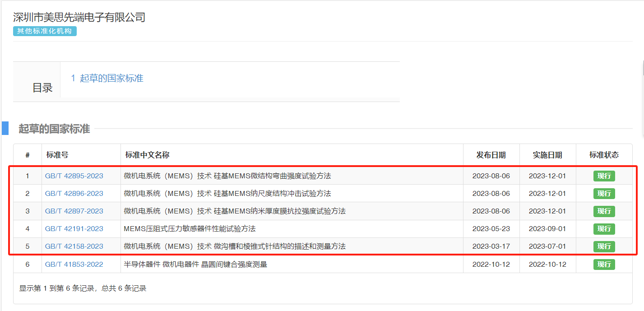Select the publish date "2023-05-23"
This screenshot has width=644, height=311.
tap(491, 229)
